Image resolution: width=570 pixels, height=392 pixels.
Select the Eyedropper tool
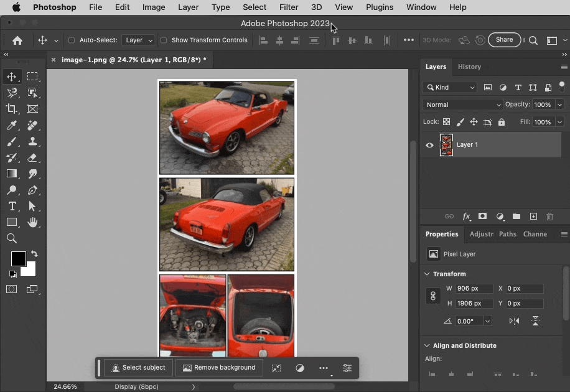[12, 125]
